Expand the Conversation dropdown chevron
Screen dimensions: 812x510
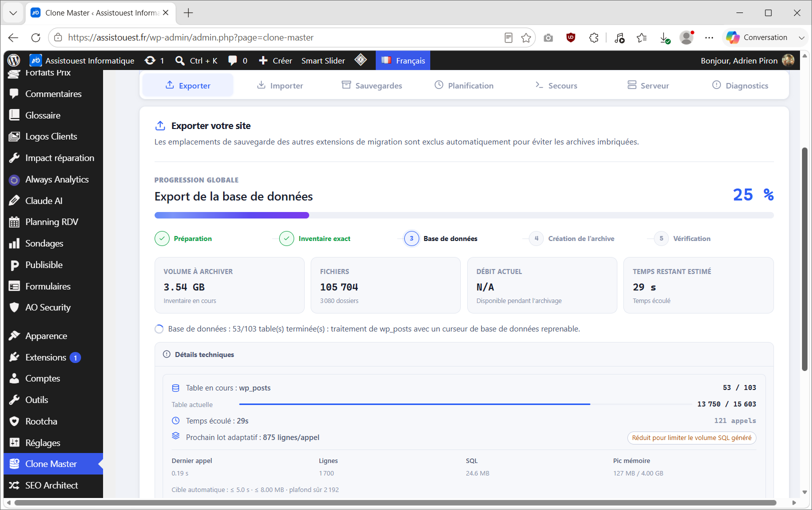[x=801, y=37]
